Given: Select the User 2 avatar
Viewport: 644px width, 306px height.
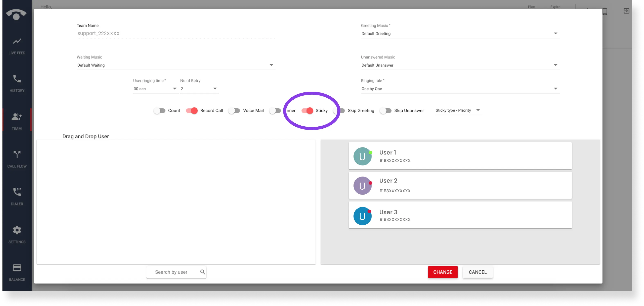Looking at the screenshot, I should click(x=362, y=185).
